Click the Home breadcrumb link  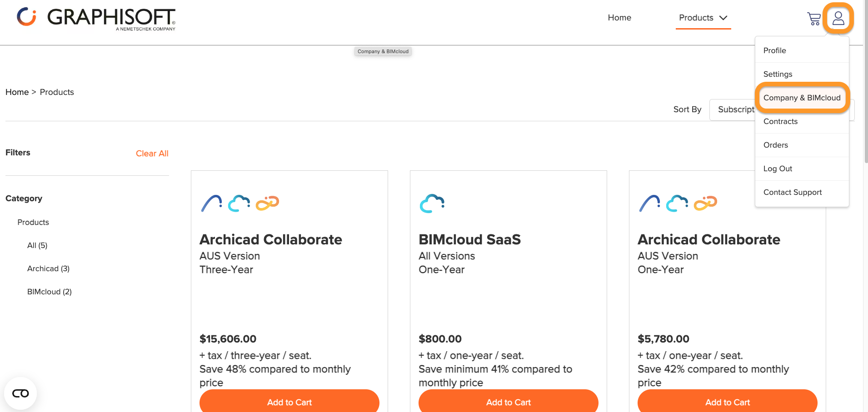pos(17,92)
